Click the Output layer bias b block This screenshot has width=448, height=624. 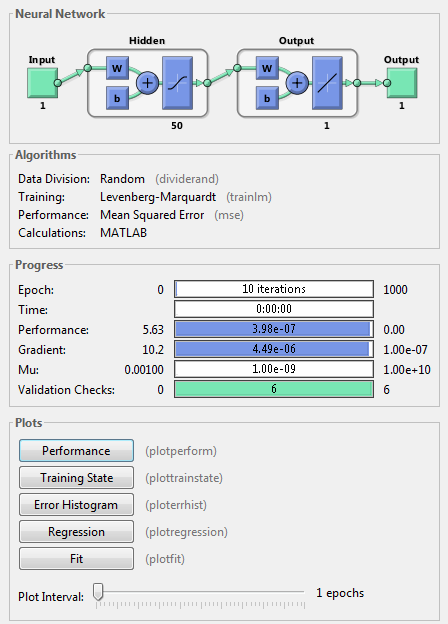267,98
